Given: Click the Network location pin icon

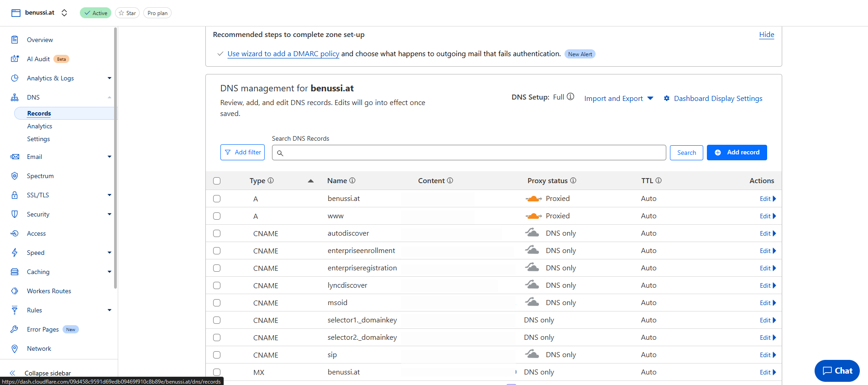Looking at the screenshot, I should coord(15,348).
